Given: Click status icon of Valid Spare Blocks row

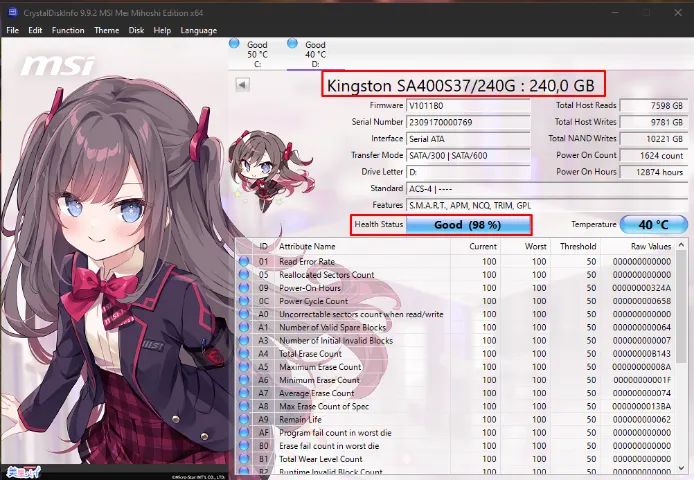Looking at the screenshot, I should (243, 327).
